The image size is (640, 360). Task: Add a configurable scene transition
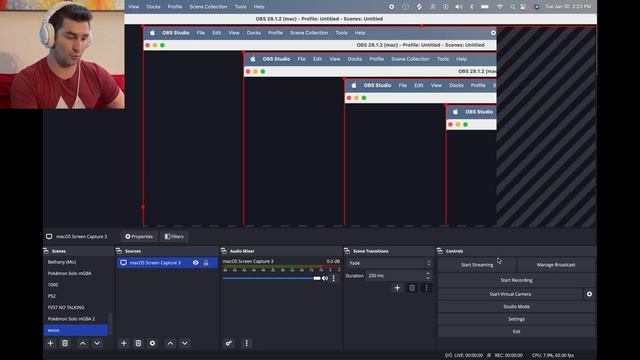tap(397, 288)
